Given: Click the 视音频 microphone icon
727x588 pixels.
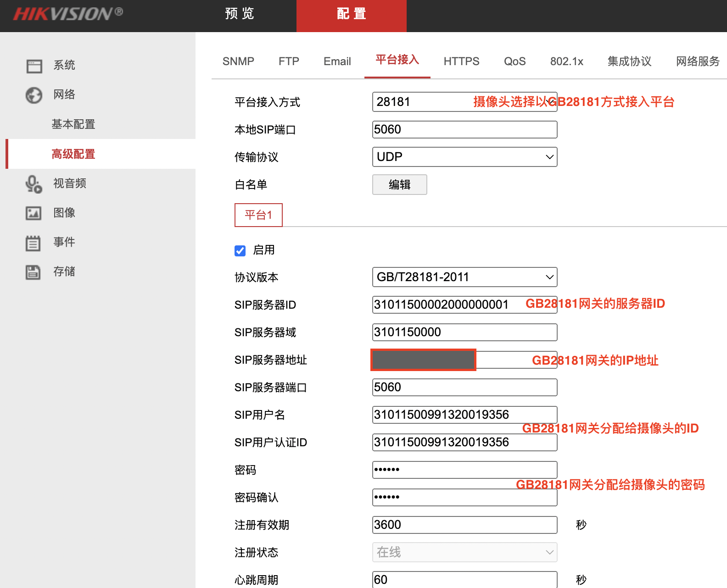Looking at the screenshot, I should (34, 184).
